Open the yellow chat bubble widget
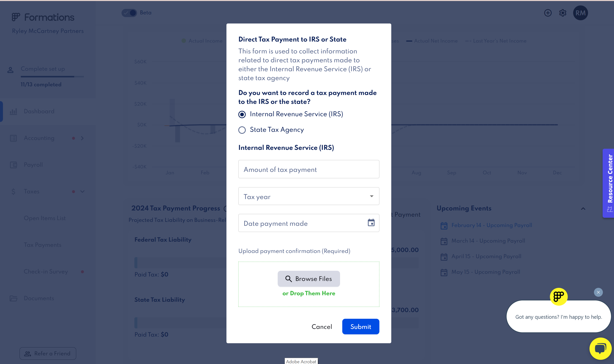 (600, 348)
